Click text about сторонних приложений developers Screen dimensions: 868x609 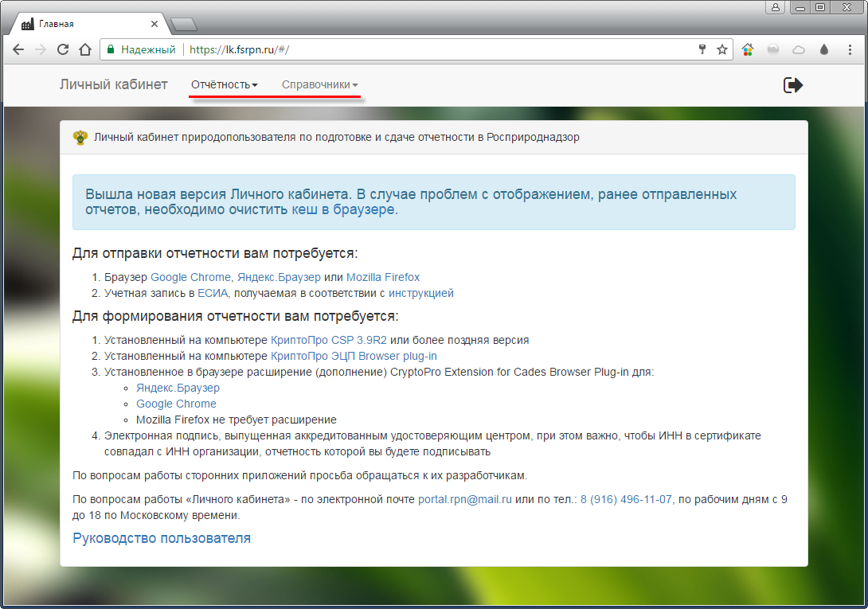click(x=300, y=475)
